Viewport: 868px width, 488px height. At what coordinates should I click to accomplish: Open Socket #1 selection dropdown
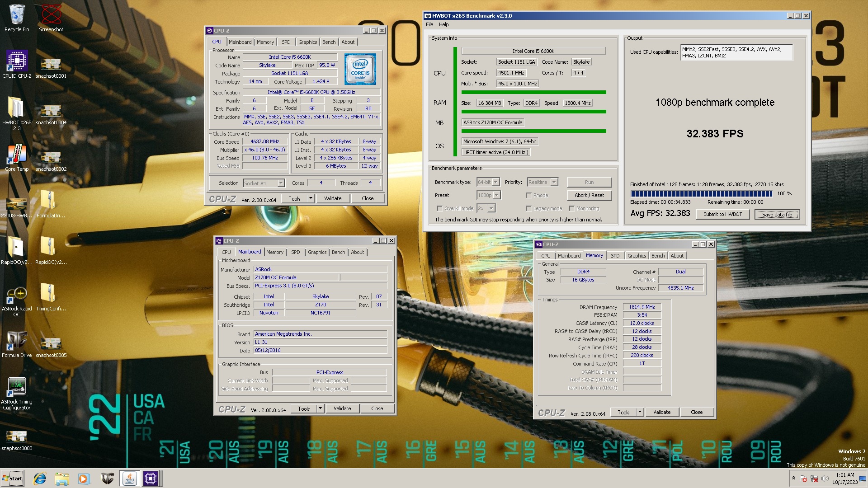264,183
